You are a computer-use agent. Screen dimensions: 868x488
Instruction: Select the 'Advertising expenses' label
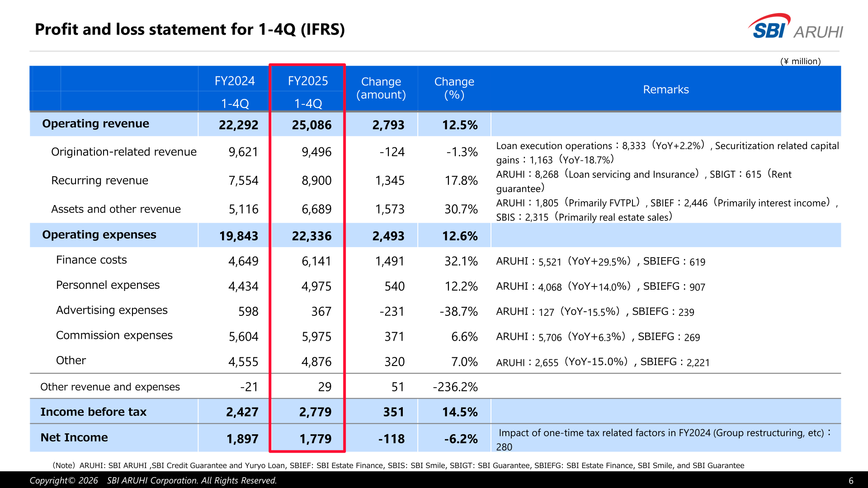(112, 310)
